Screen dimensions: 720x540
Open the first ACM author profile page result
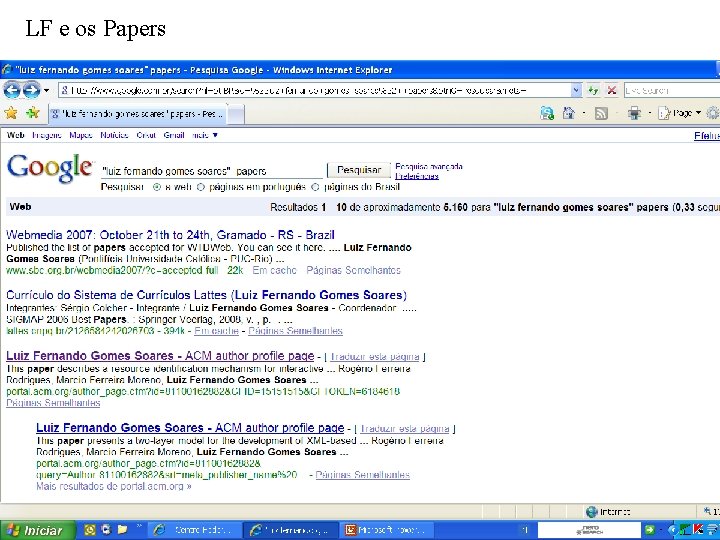[160, 356]
